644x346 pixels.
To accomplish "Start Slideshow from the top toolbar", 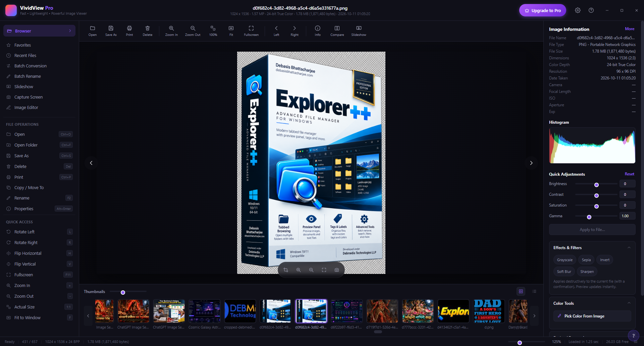I will [x=359, y=31].
